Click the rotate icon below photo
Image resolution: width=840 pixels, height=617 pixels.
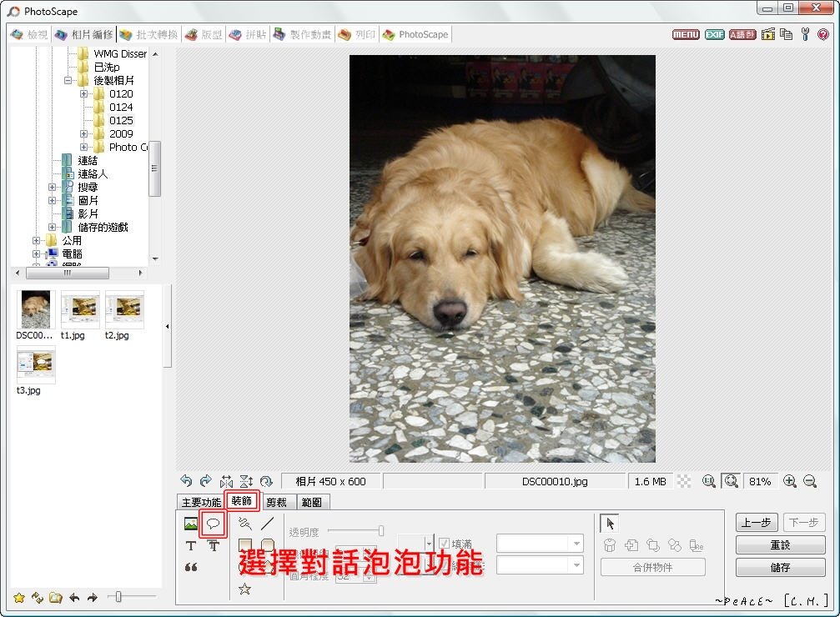[x=266, y=481]
